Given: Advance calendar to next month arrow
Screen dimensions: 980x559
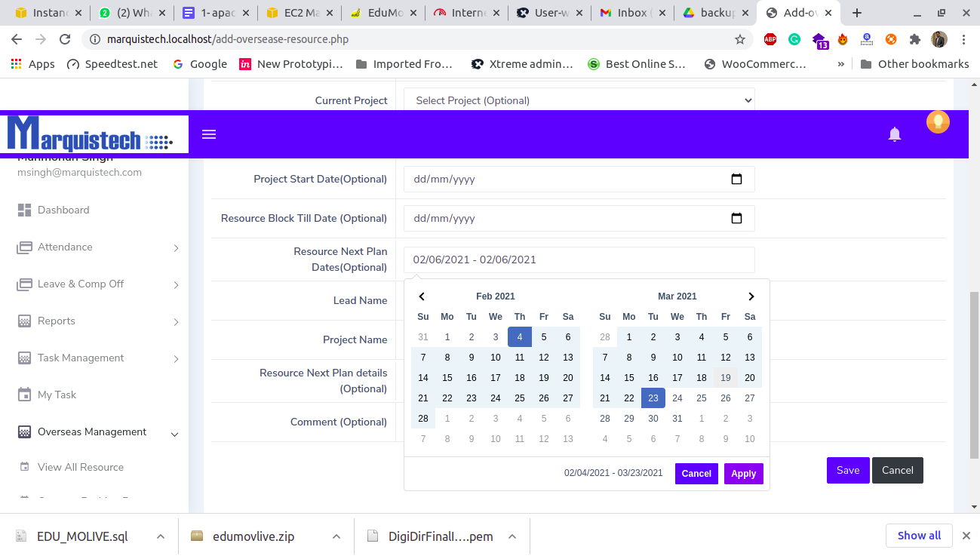Looking at the screenshot, I should pyautogui.click(x=751, y=296).
